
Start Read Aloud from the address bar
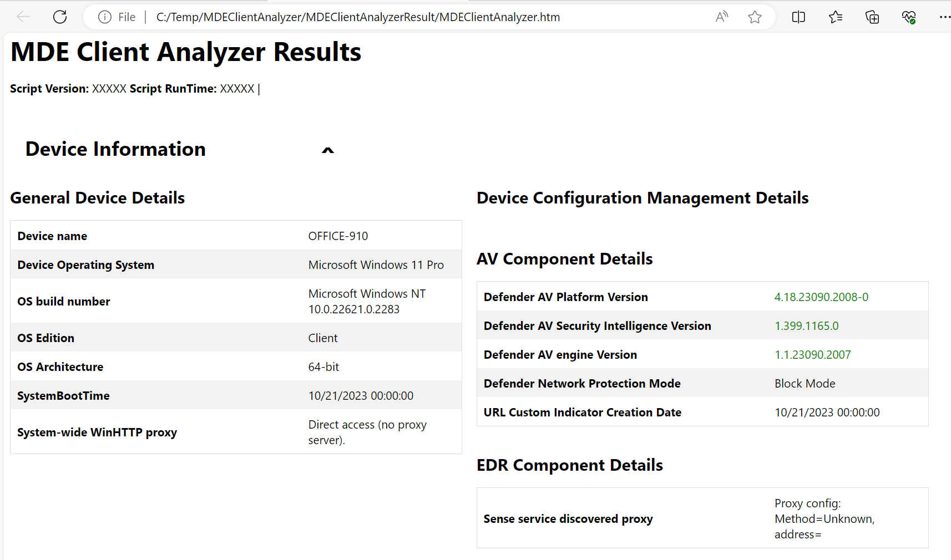721,17
